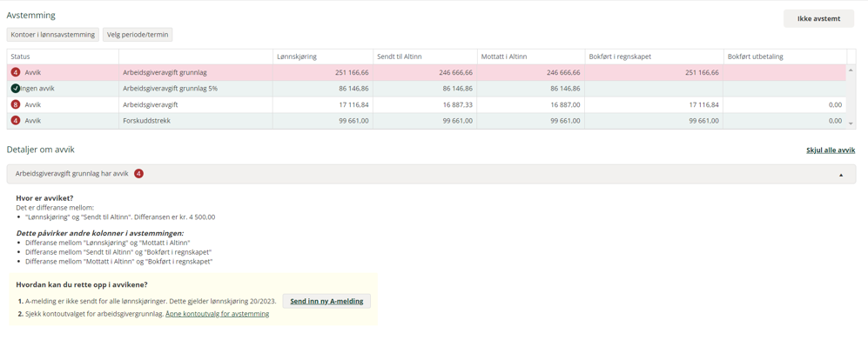This screenshot has height=340, width=868.
Task: Click Mottatt i Altinn value 16 887,00
Action: coord(565,104)
